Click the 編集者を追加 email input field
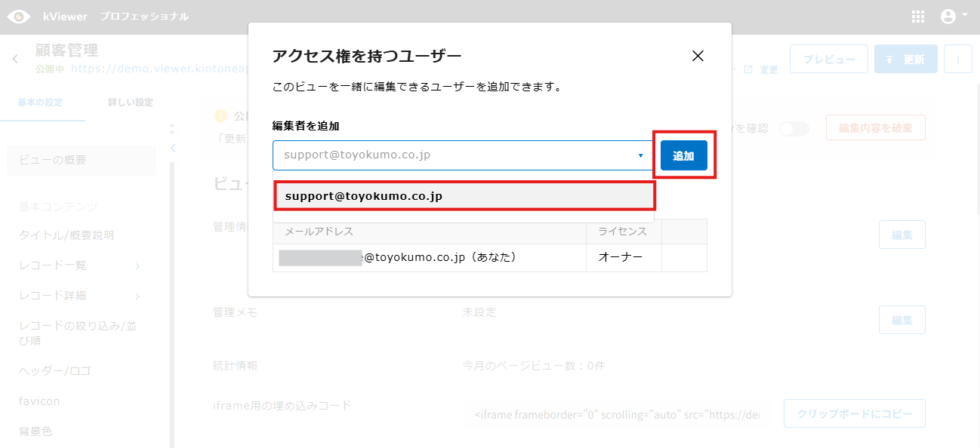980x448 pixels. [453, 155]
